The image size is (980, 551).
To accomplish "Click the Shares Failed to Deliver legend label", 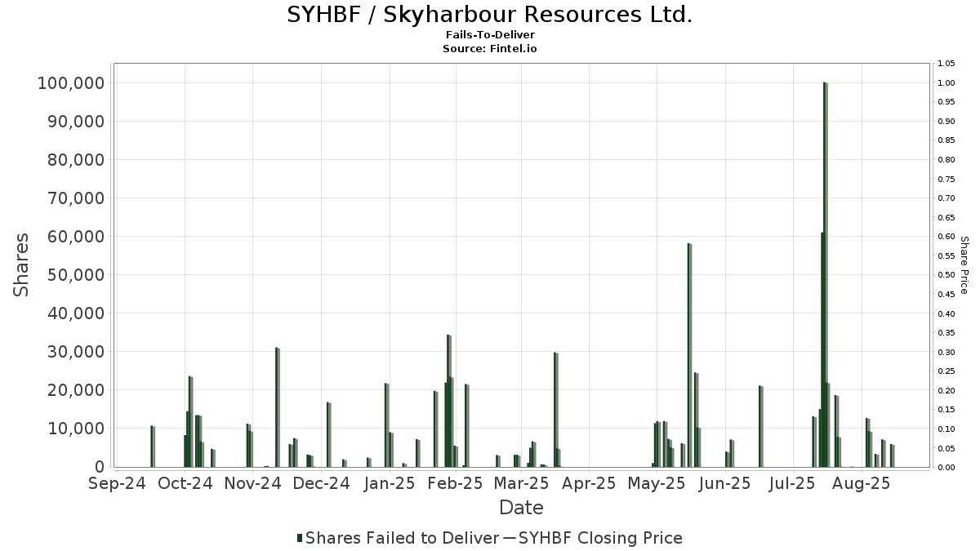I will tap(402, 538).
